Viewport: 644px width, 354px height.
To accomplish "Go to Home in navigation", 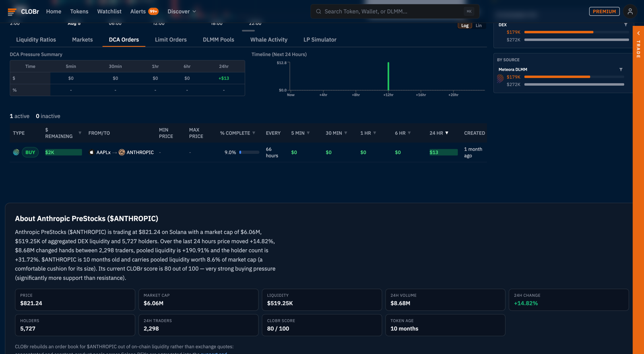I will pos(54,11).
